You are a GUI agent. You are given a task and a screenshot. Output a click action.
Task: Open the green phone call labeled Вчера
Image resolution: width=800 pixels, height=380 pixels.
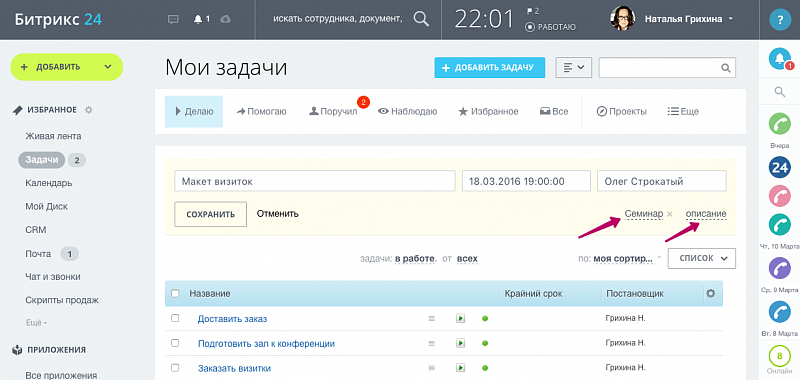click(780, 124)
